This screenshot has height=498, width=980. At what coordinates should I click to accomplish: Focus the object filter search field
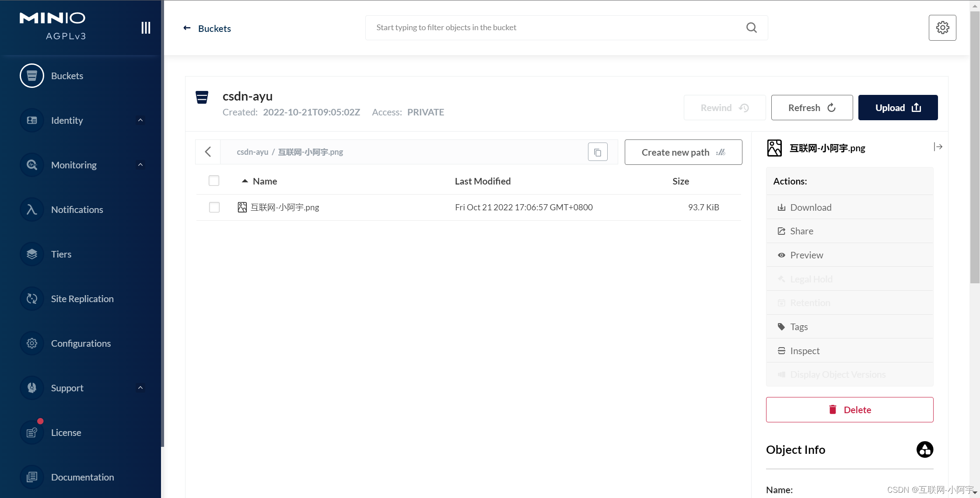[556, 28]
